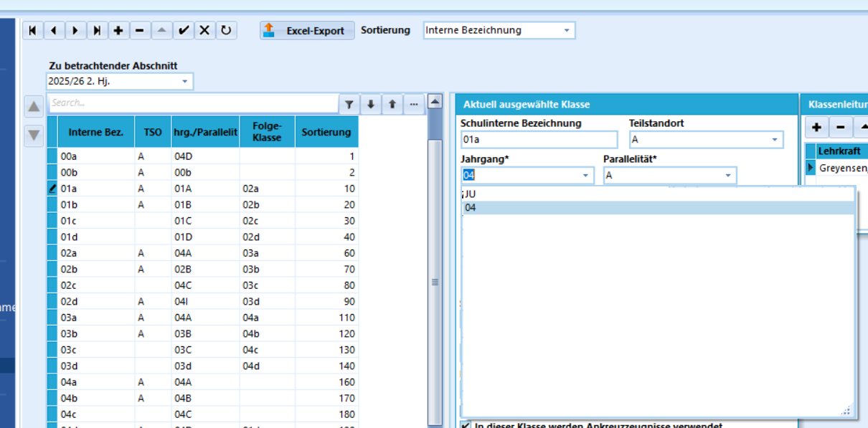The height and width of the screenshot is (428, 868).
Task: Click the splitter handle between table and details
Action: coord(435,282)
